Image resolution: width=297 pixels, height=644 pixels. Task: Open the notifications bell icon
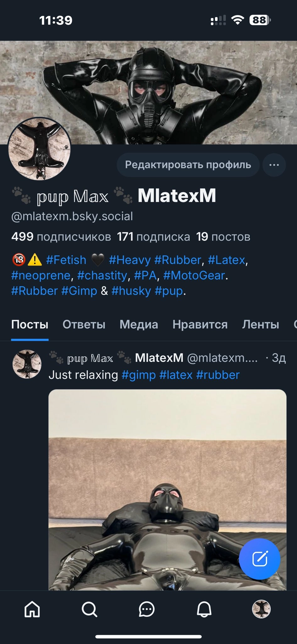204,609
